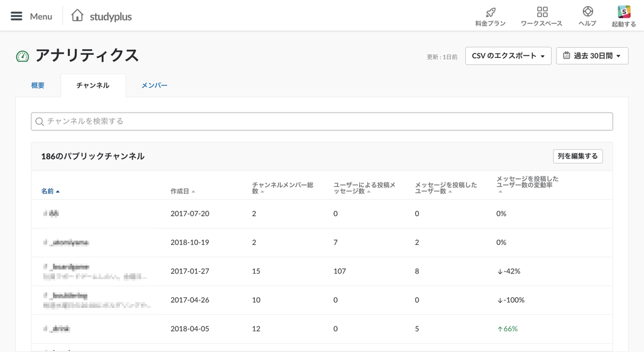Click the green ↑66% change value

[508, 329]
